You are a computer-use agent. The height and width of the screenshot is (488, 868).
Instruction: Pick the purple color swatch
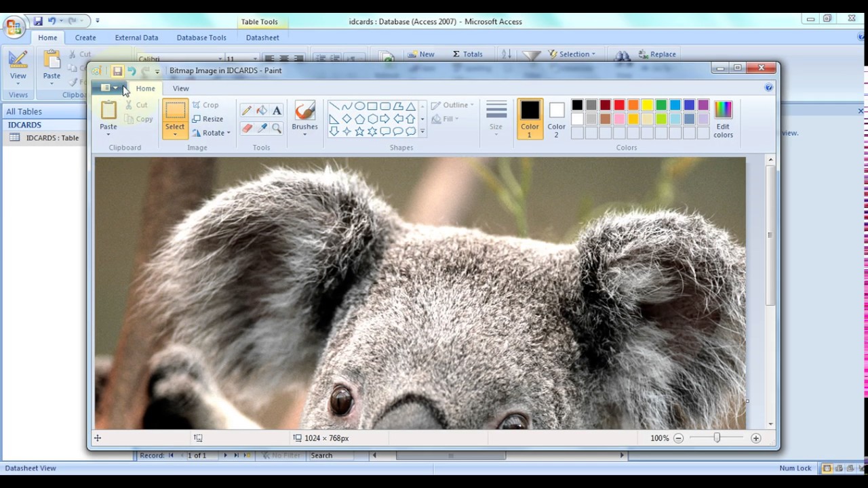click(703, 105)
